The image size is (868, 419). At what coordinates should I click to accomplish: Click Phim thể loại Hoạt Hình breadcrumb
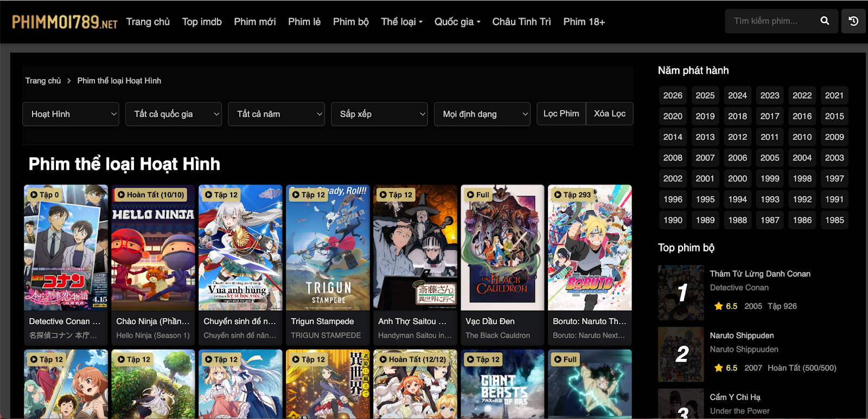click(x=119, y=81)
